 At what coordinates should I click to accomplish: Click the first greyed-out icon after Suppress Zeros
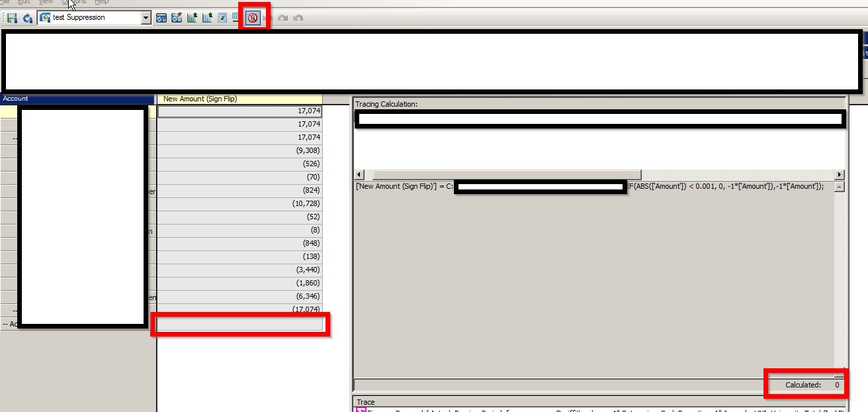click(268, 18)
